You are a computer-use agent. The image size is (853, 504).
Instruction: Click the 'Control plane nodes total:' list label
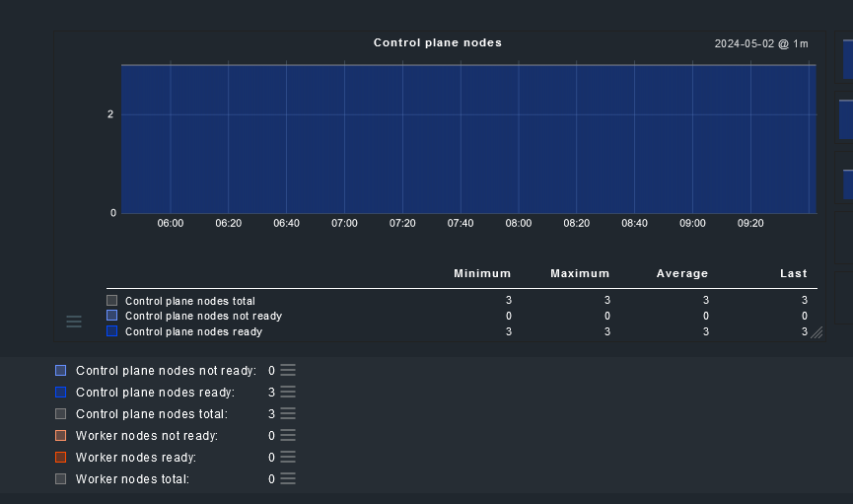[152, 414]
